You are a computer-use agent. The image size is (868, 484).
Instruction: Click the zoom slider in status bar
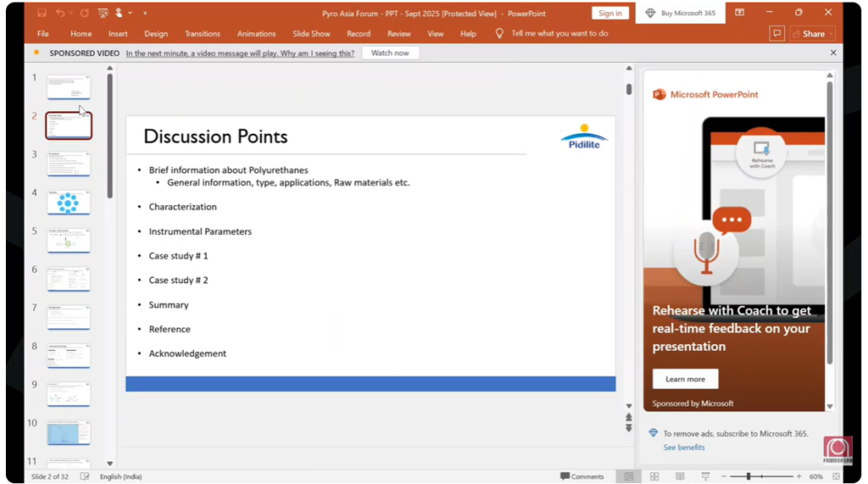748,477
